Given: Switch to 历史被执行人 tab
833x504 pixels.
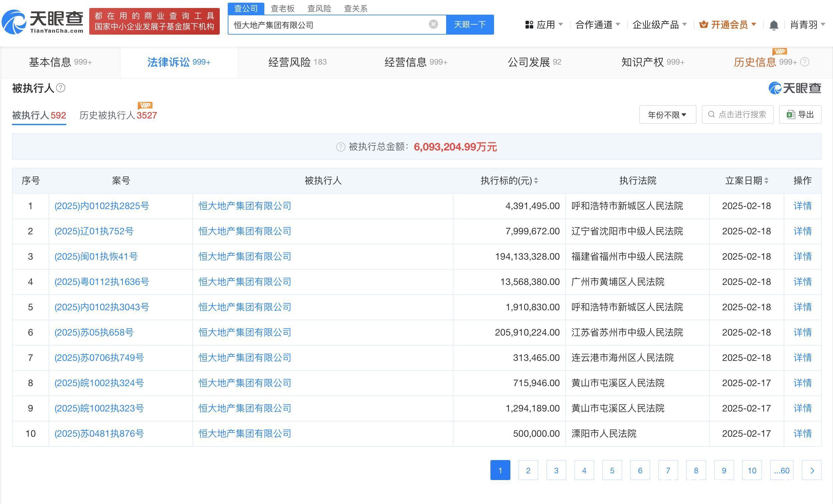Looking at the screenshot, I should pyautogui.click(x=118, y=116).
